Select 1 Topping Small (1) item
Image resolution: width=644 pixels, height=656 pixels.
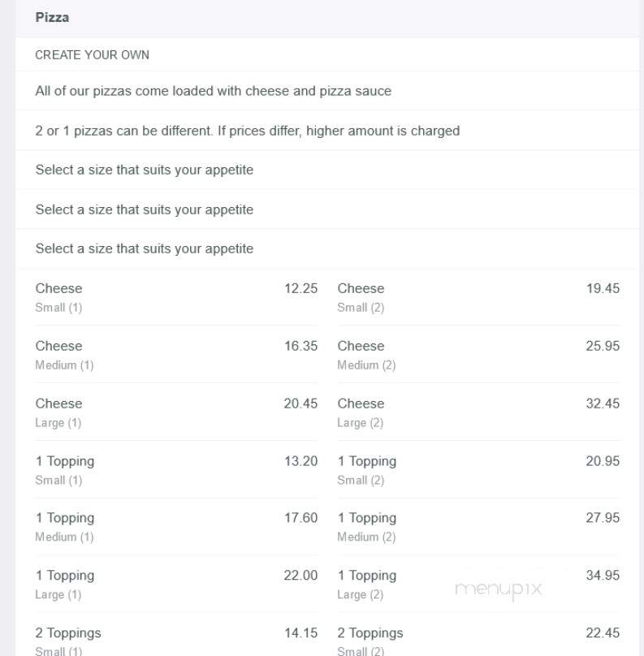[x=176, y=470]
